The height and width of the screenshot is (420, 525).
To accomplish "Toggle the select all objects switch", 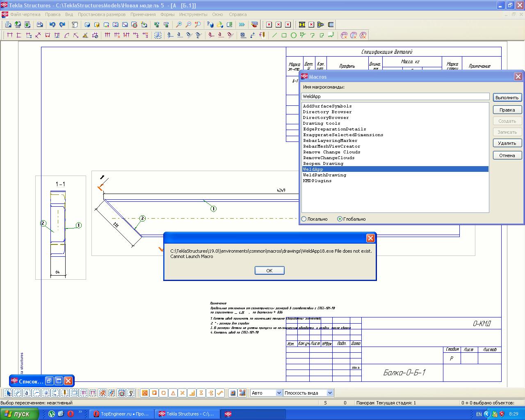I will click(8, 393).
